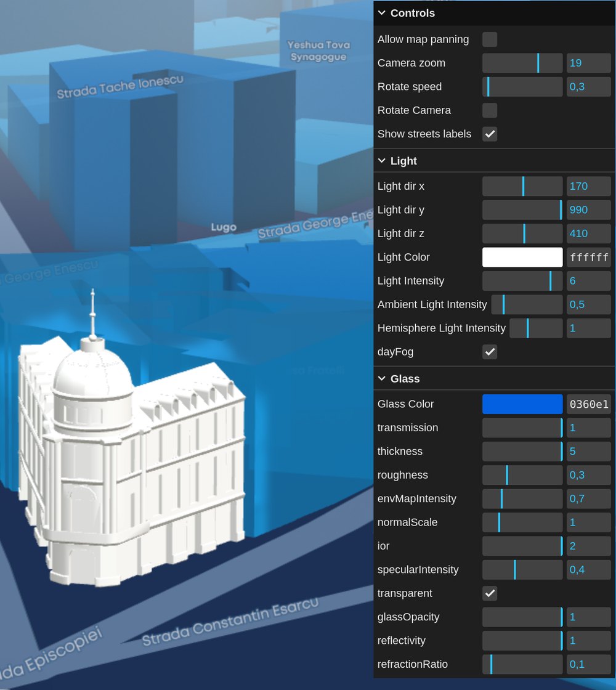Focus the Hemisphere Light Intensity value field
The image size is (616, 690).
point(589,328)
